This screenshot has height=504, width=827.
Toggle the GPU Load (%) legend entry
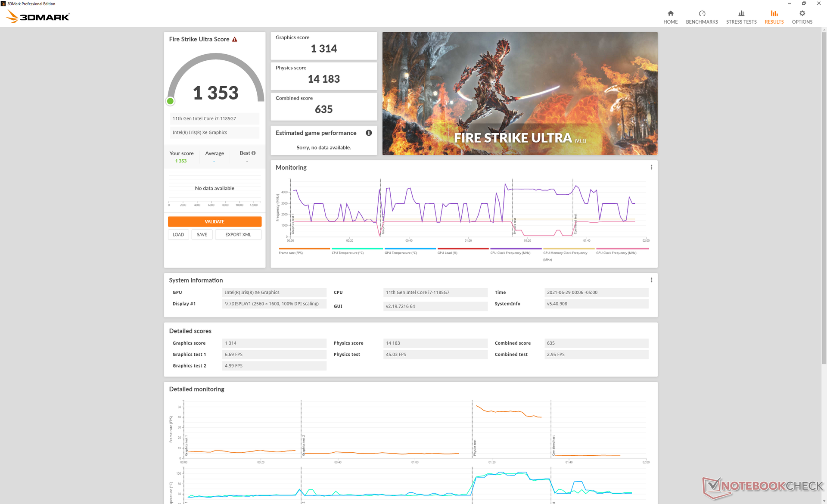pos(463,251)
